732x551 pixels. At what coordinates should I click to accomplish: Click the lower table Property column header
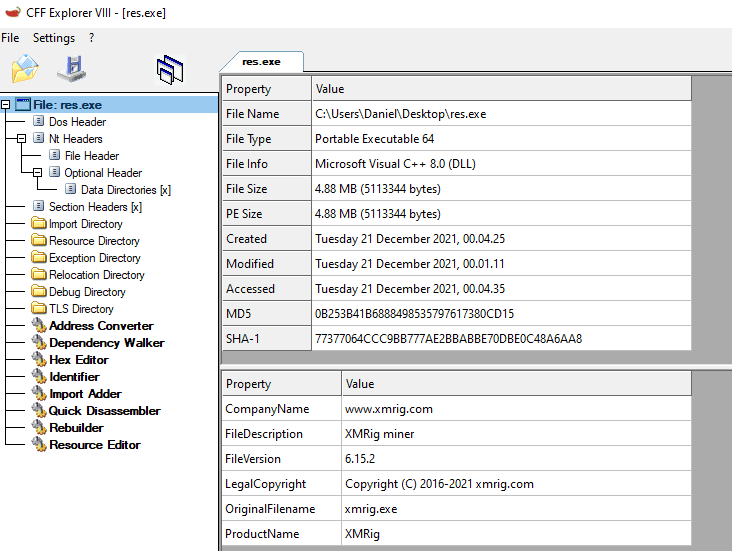(282, 384)
